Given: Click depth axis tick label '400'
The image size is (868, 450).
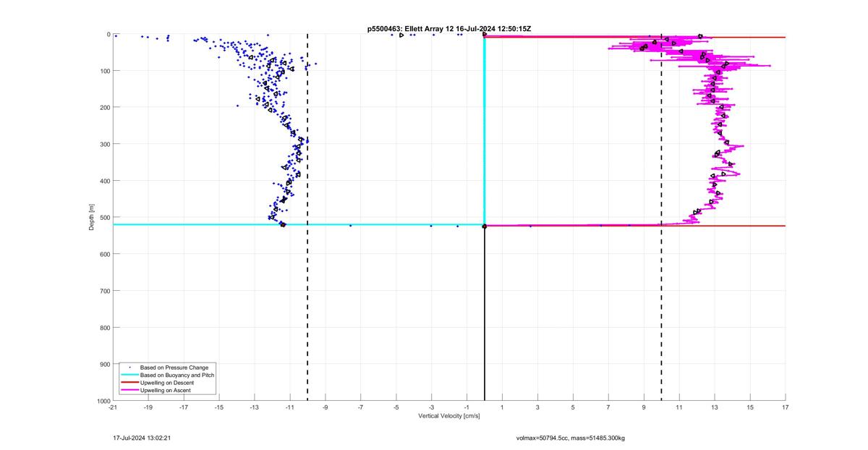Looking at the screenshot, I should [x=105, y=181].
